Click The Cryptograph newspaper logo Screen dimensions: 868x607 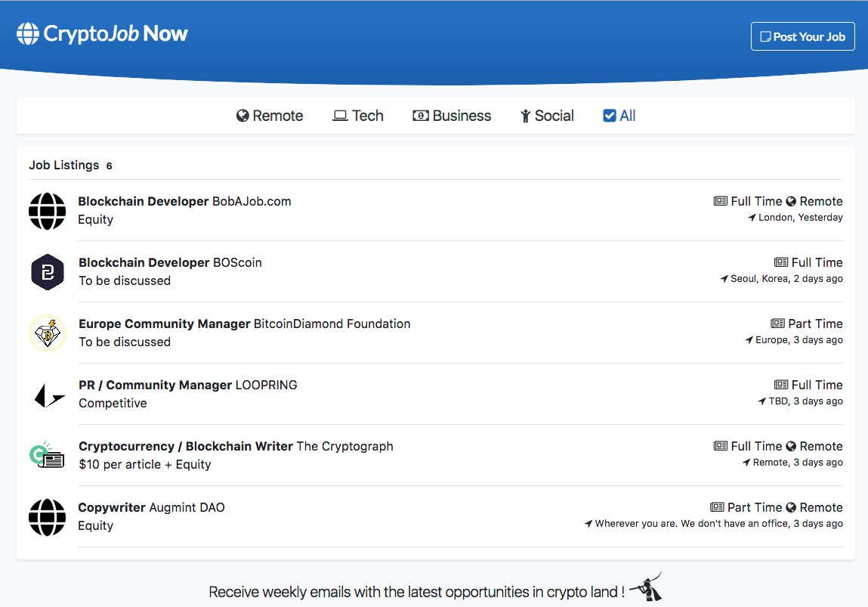coord(47,455)
